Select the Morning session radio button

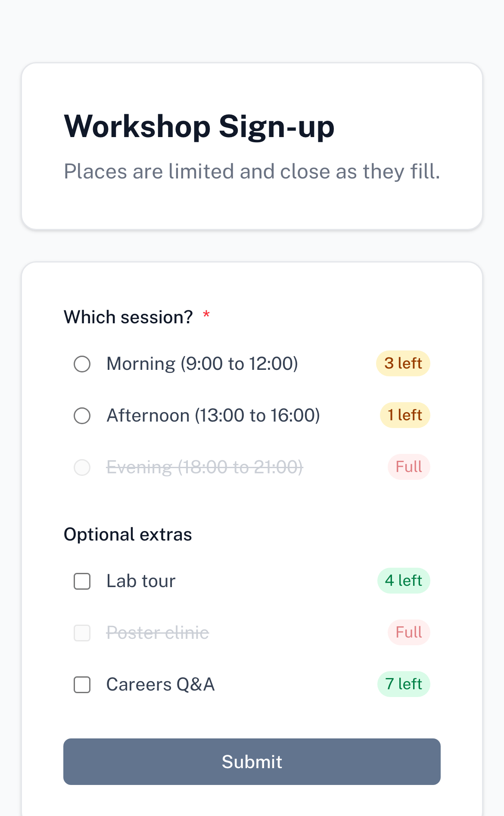pos(82,364)
